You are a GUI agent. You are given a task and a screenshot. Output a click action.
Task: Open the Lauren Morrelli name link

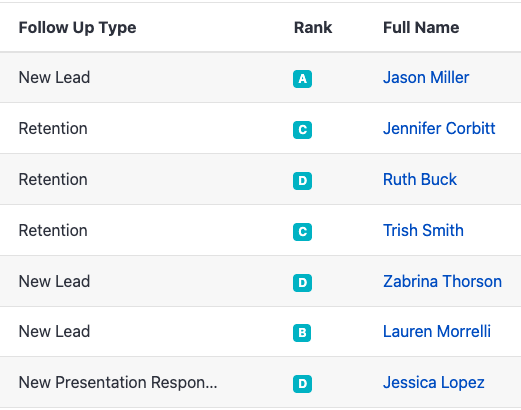coord(437,332)
